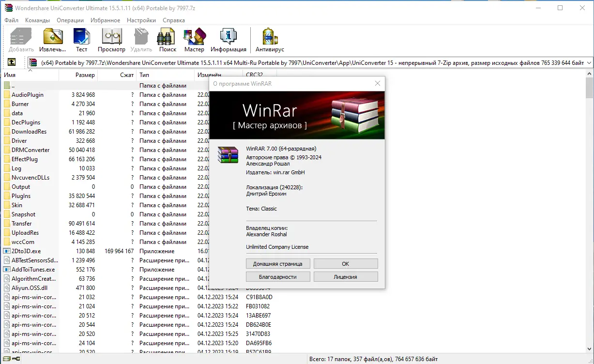594x364 pixels.
Task: Click the Output folder name
Action: 21,187
